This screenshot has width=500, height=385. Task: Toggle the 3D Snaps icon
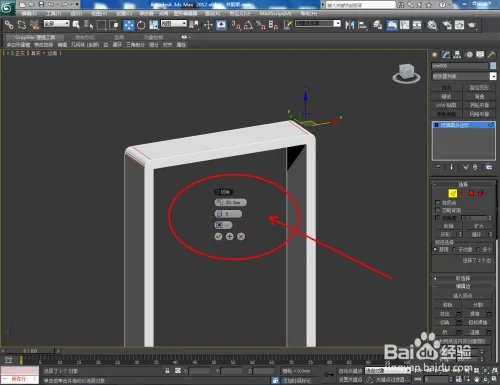coord(236,25)
